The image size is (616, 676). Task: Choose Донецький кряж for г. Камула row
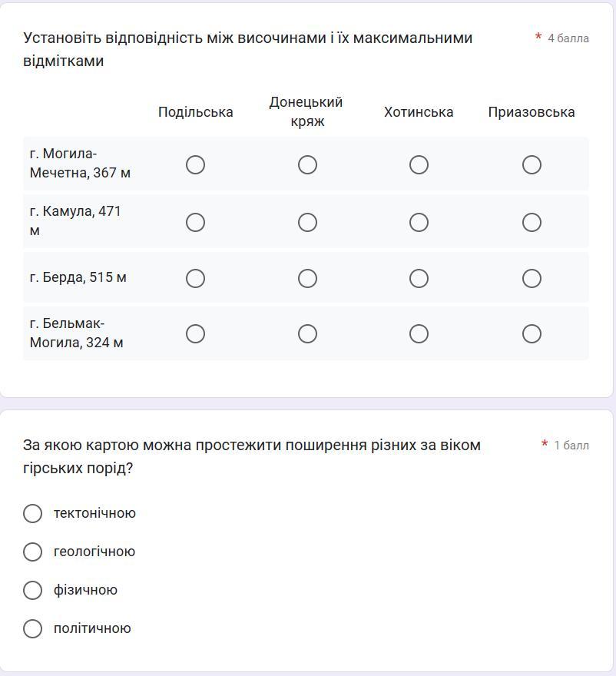click(307, 222)
